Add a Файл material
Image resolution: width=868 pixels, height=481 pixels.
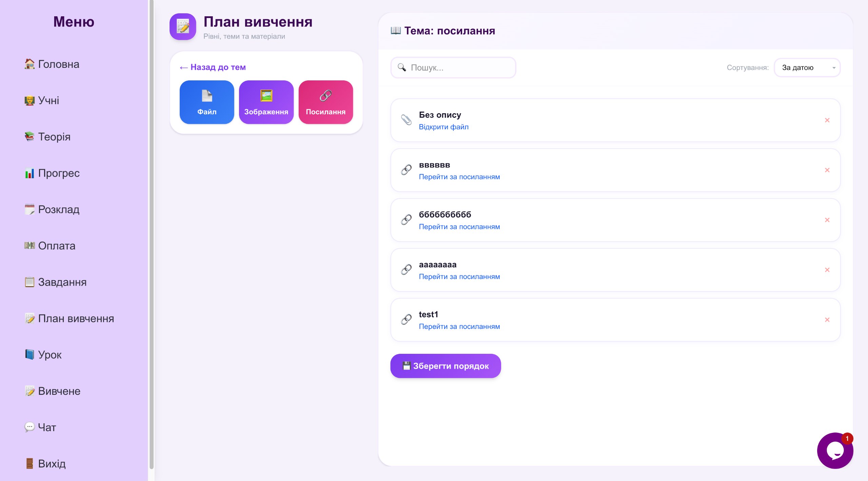click(207, 102)
